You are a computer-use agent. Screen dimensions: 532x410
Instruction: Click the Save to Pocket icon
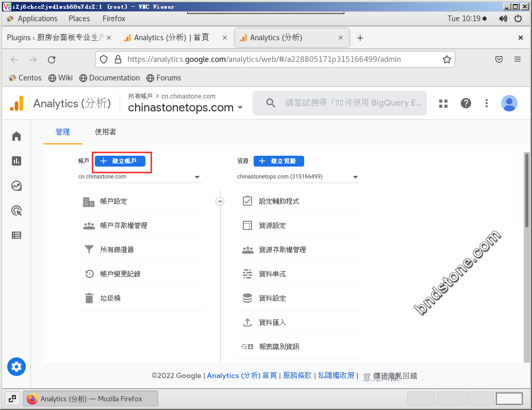coord(499,59)
